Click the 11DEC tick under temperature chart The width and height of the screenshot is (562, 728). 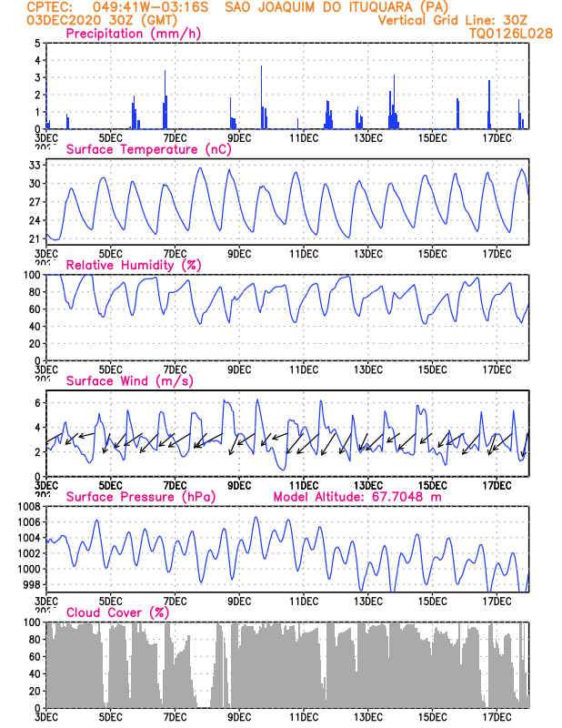point(304,254)
